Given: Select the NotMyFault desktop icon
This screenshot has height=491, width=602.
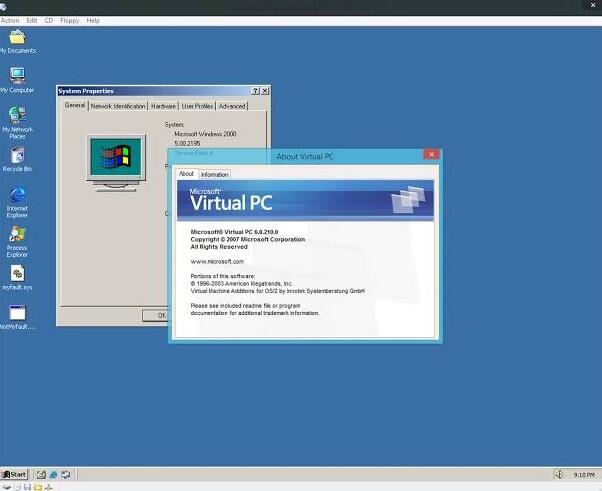Looking at the screenshot, I should (x=17, y=317).
